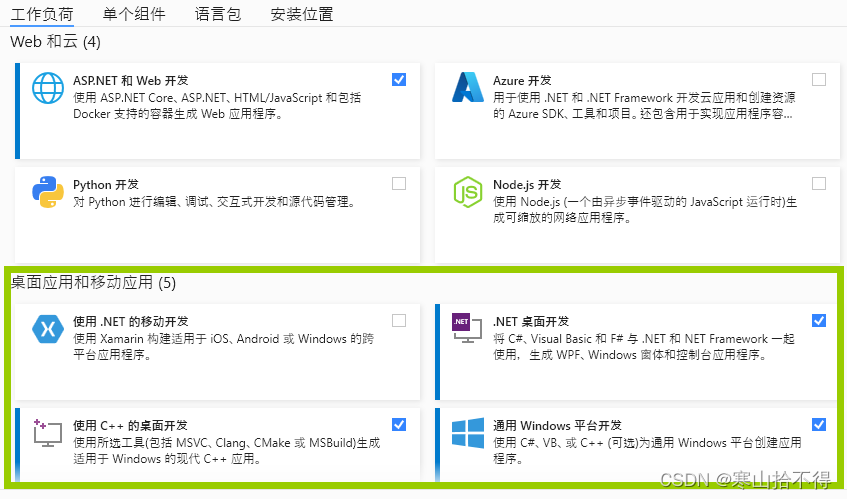This screenshot has height=499, width=847.
Task: Click the Python editing and debugging description
Action: [x=214, y=202]
